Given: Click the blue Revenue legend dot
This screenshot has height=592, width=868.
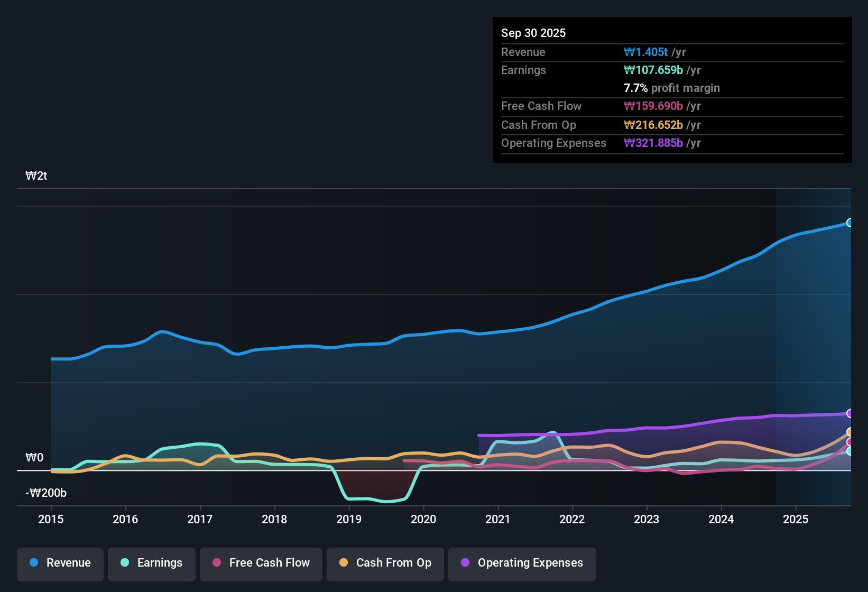Looking at the screenshot, I should tap(34, 563).
